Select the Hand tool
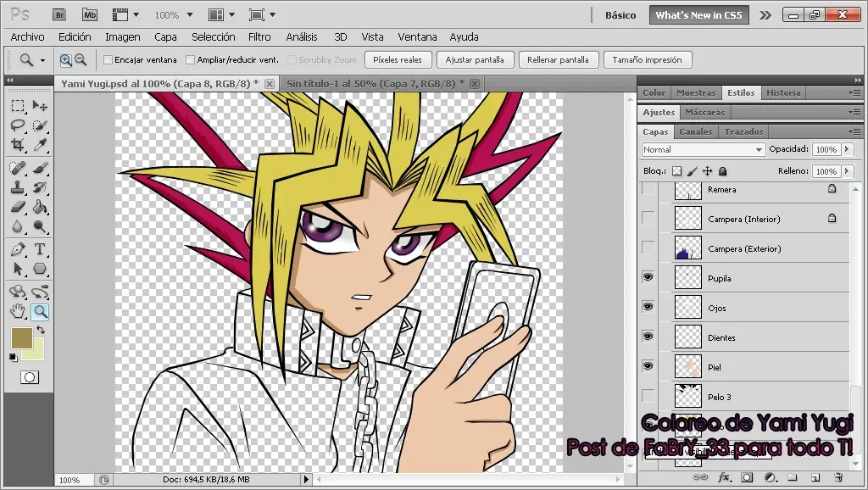 18,311
